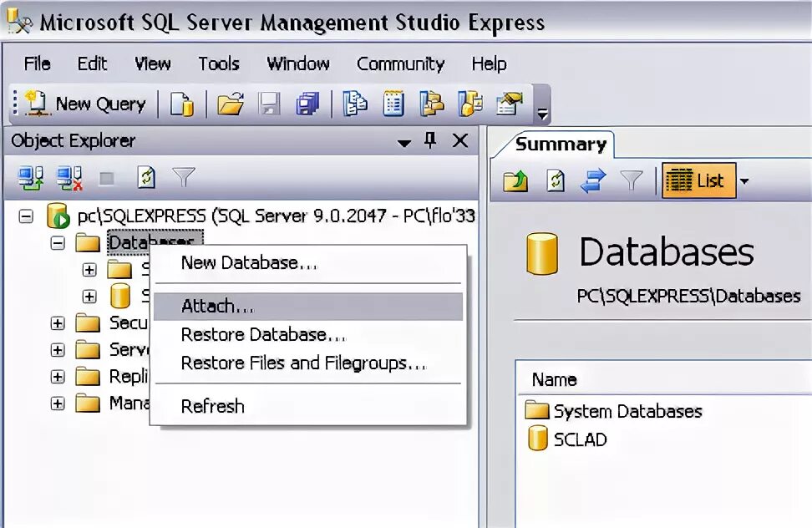The height and width of the screenshot is (528, 812).
Task: Click the Open File folder icon
Action: [231, 104]
